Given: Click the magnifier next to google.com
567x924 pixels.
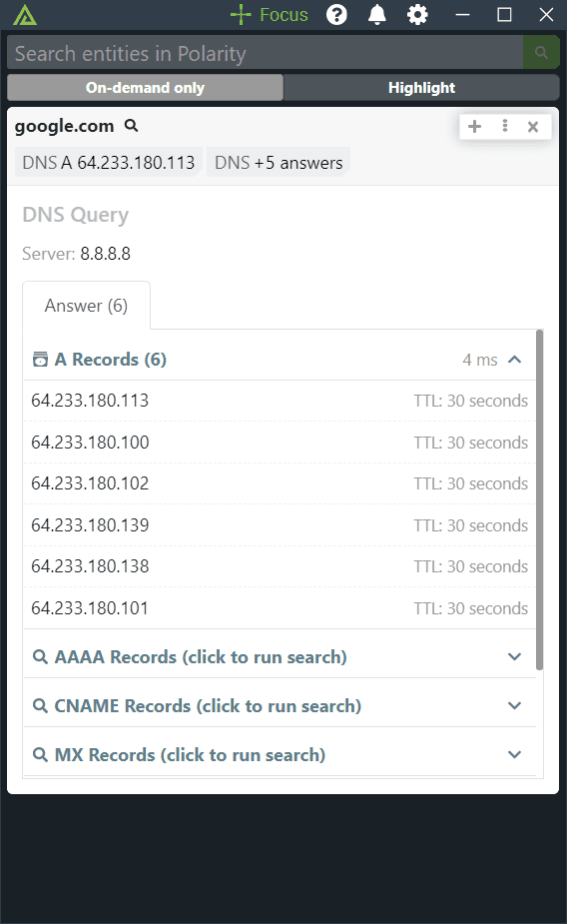Looking at the screenshot, I should pos(132,126).
